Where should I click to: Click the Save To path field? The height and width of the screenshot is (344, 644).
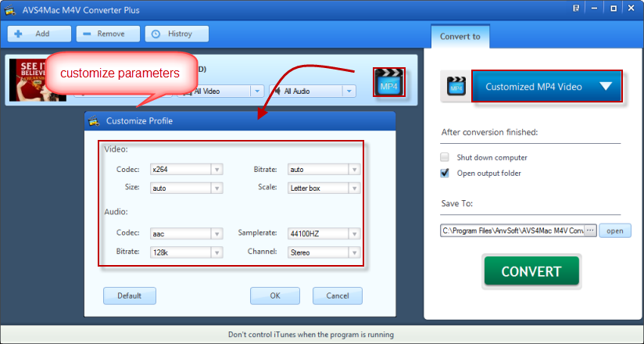[x=512, y=231]
